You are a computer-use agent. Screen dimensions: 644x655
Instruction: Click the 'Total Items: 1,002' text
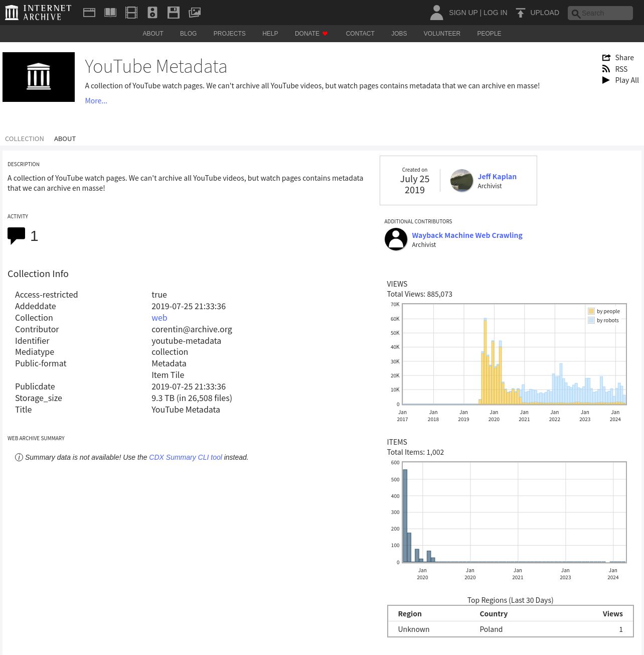click(415, 452)
